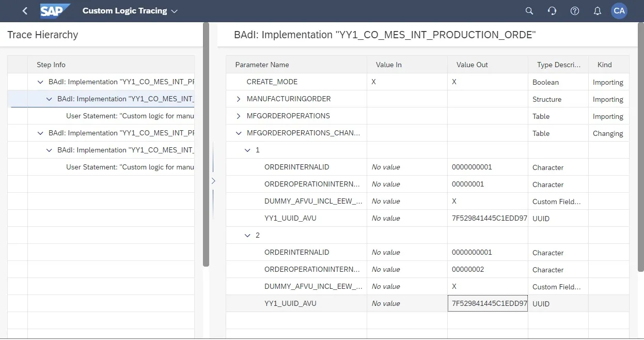Viewport: 644px width, 340px height.
Task: Click the Parameter Name column header
Action: click(262, 65)
